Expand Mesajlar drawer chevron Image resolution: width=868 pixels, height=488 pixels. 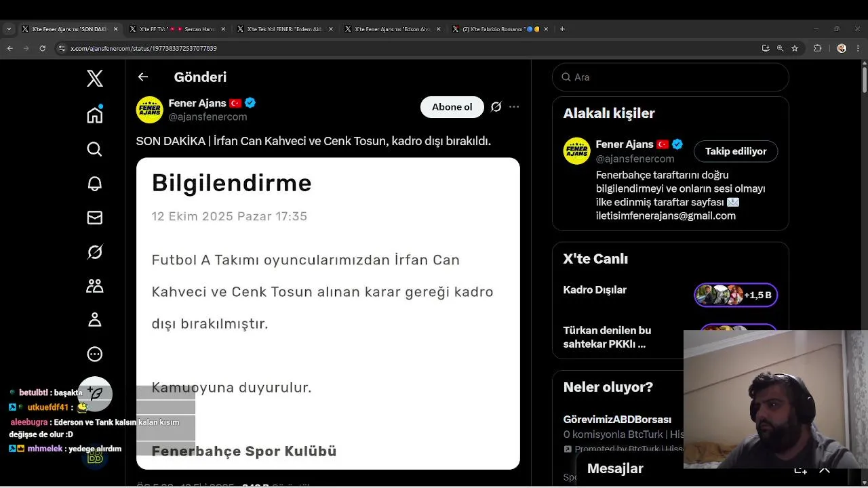(x=825, y=469)
